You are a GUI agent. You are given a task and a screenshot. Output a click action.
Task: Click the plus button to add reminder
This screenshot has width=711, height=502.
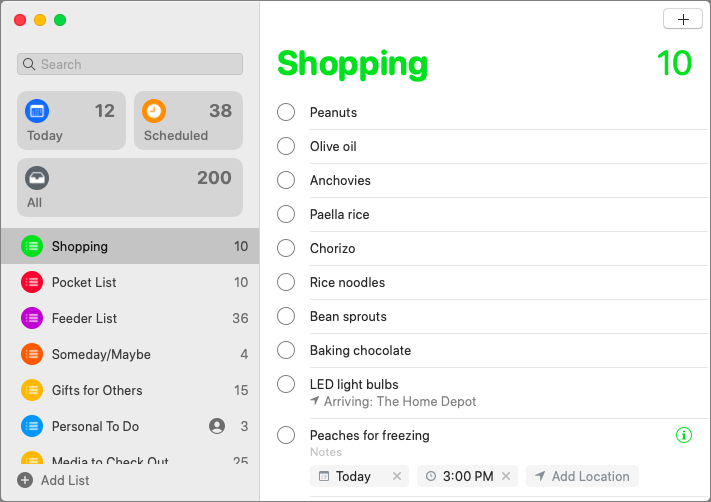point(683,19)
